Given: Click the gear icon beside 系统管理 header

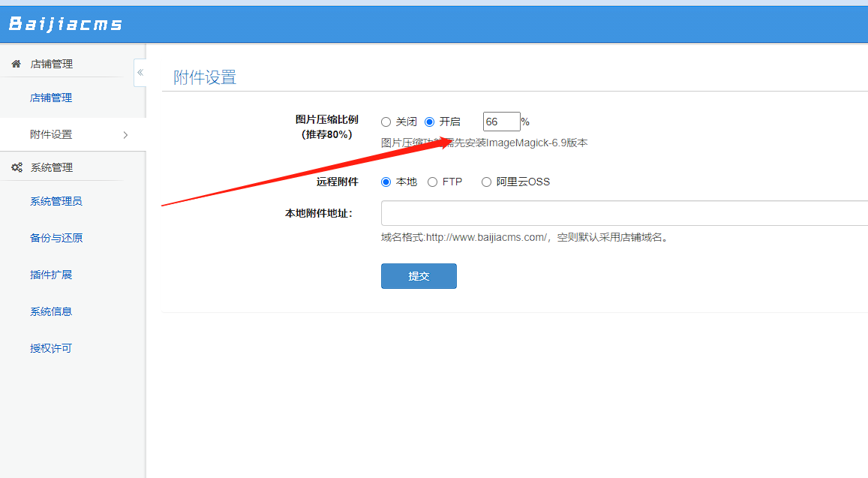Looking at the screenshot, I should tap(17, 167).
